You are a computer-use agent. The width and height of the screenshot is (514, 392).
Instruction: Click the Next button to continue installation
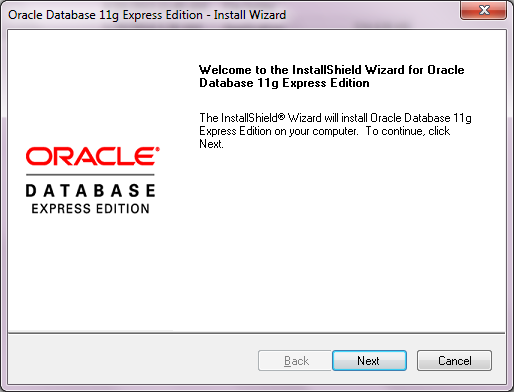coord(369,360)
